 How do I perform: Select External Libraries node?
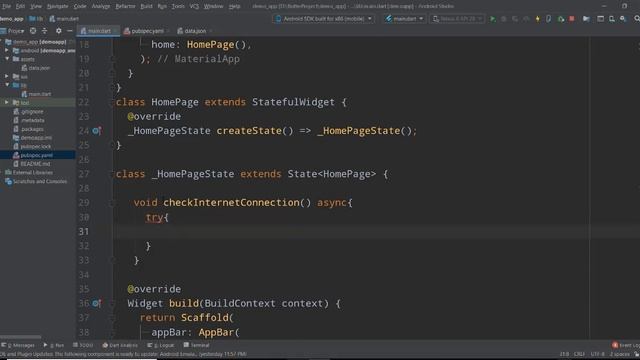29,173
